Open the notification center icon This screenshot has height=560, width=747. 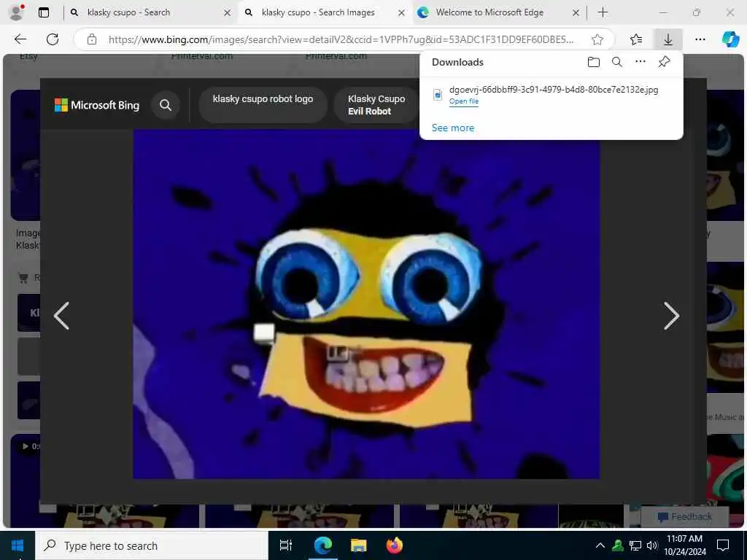tap(723, 545)
